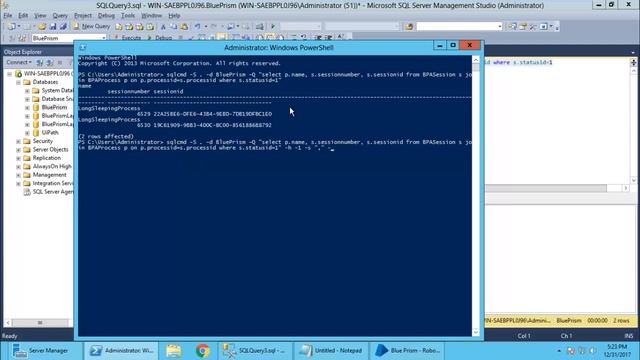Select the BluePrism database in the tree
The image size is (640, 360).
point(54,107)
